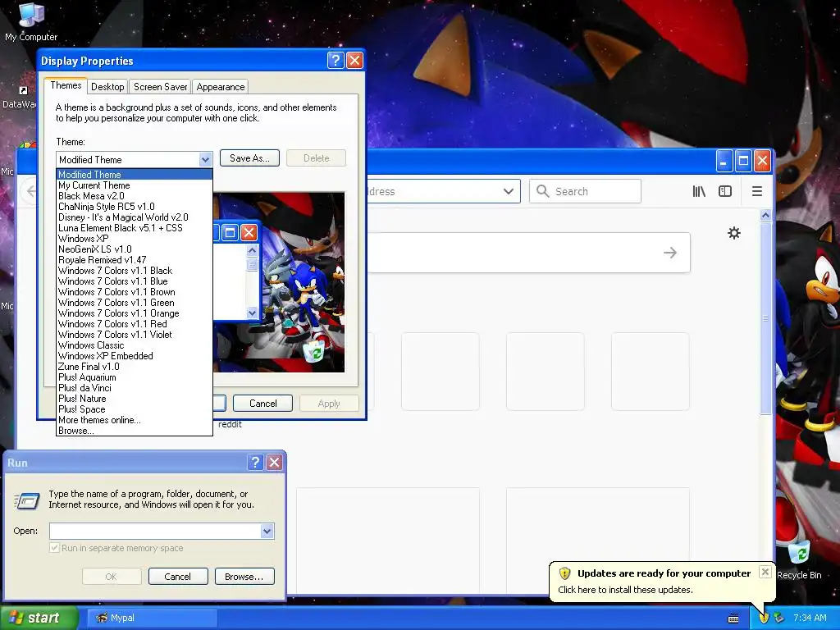The width and height of the screenshot is (840, 630).
Task: Switch to the Desktop tab
Action: (x=107, y=87)
